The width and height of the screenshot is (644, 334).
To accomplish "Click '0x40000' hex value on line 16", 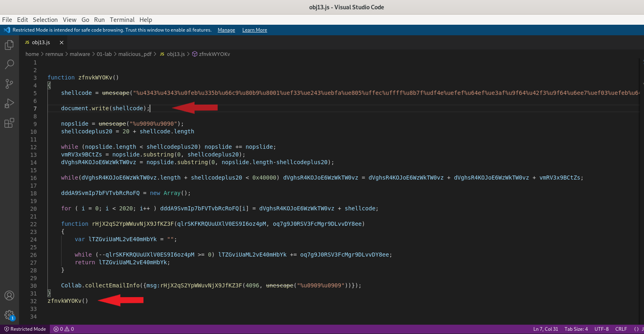I will 264,178.
